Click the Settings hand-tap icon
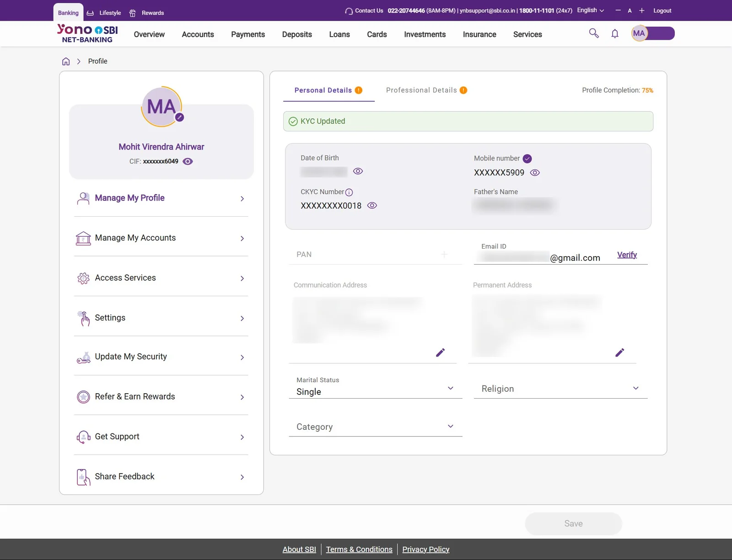This screenshot has height=560, width=732. point(83,318)
